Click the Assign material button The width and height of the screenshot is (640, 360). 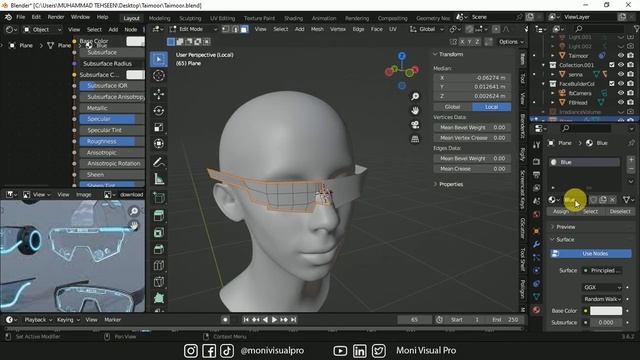pos(561,211)
